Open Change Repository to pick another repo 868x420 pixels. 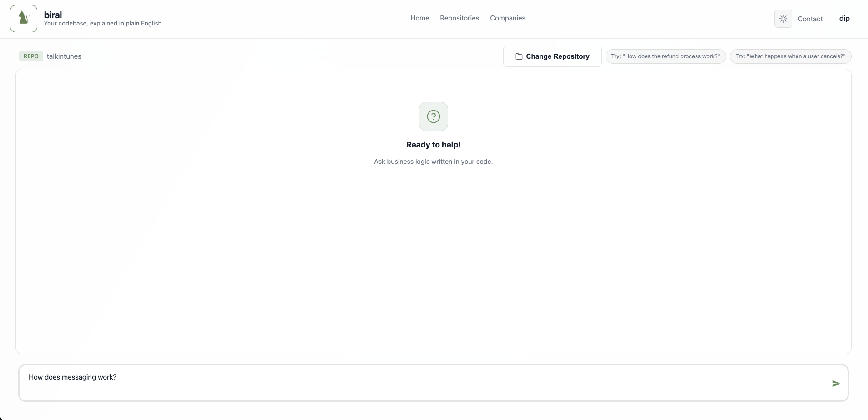[552, 56]
